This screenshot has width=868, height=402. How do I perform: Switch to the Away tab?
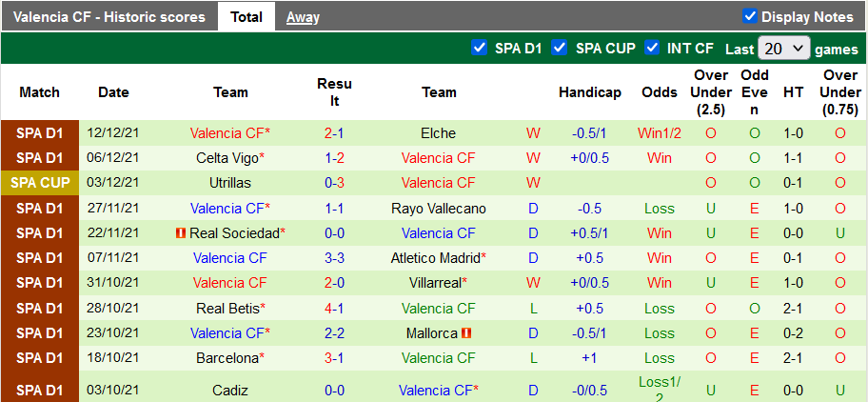click(x=303, y=17)
